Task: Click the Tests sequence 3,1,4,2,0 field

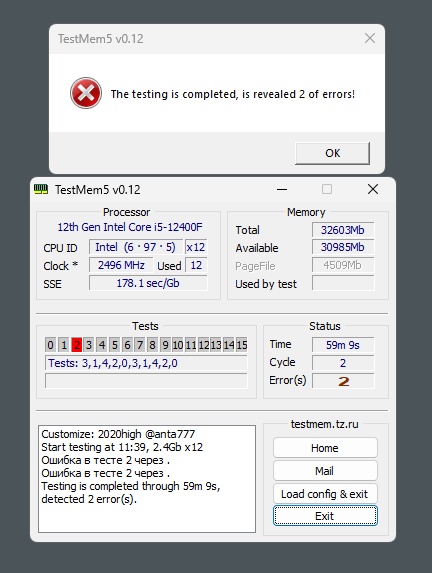Action: pos(146,363)
